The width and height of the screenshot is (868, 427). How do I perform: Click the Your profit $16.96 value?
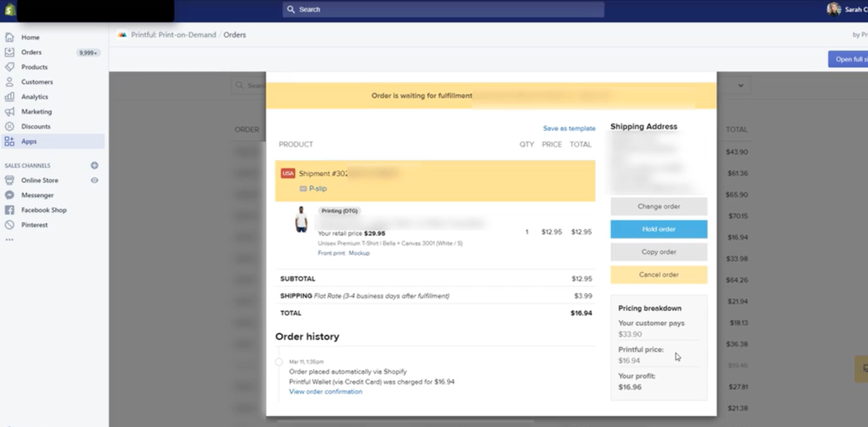point(630,387)
